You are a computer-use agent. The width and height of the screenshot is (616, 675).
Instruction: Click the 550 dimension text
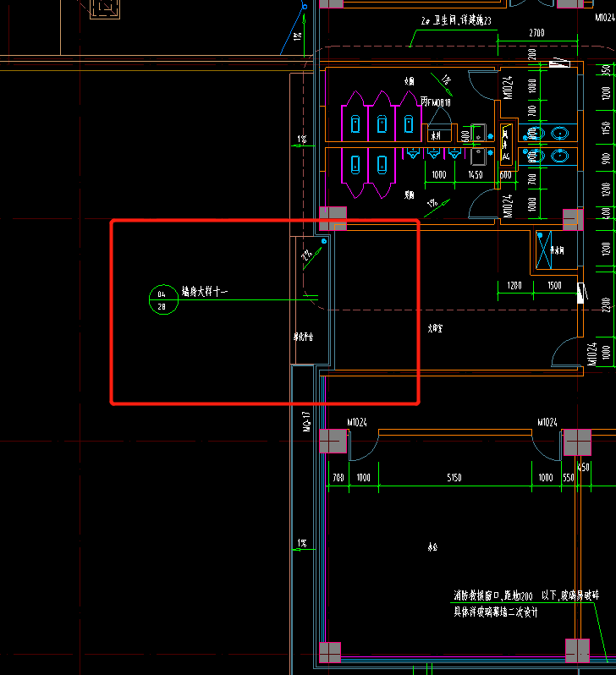(x=569, y=477)
